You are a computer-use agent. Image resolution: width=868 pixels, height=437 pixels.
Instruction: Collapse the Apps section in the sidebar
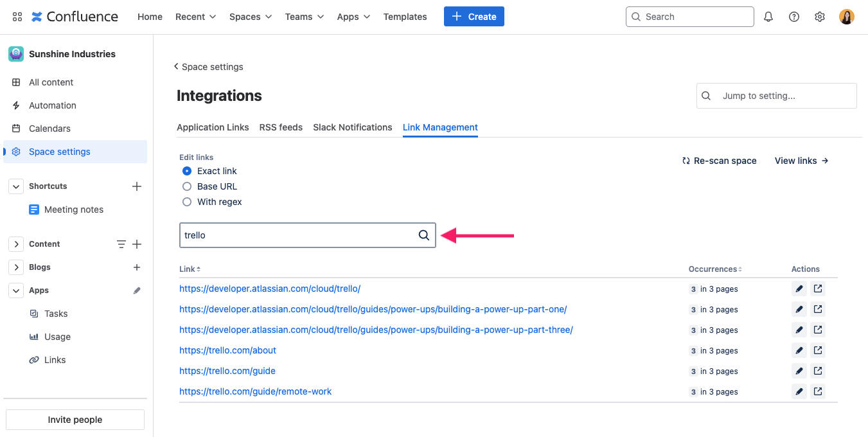(15, 290)
